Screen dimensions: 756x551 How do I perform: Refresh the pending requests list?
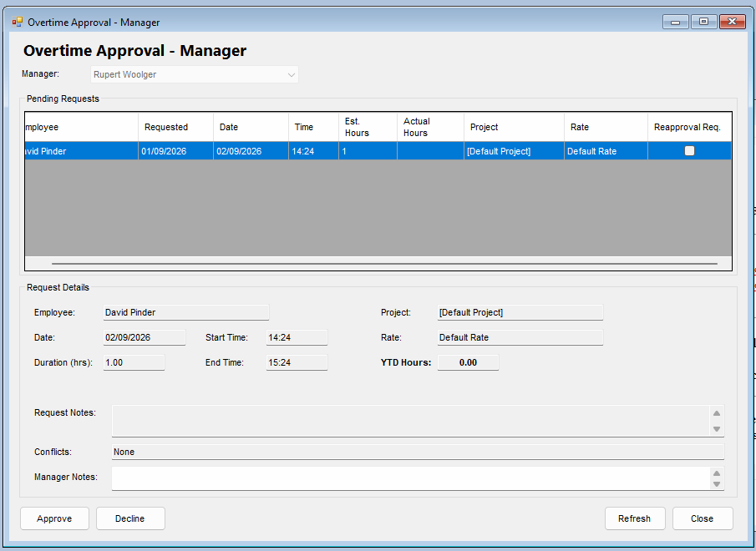(x=635, y=518)
